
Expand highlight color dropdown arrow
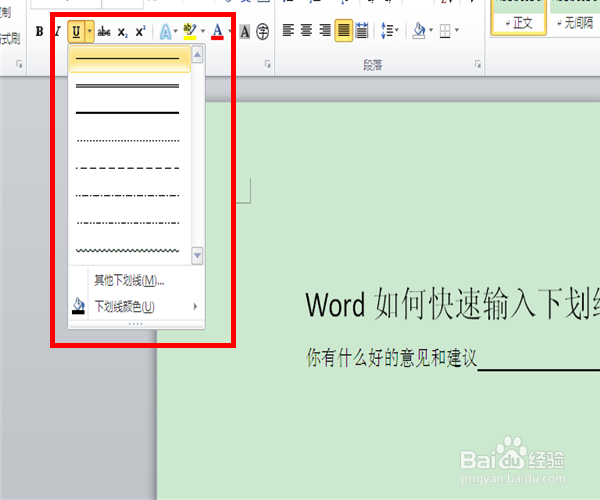coord(203,31)
